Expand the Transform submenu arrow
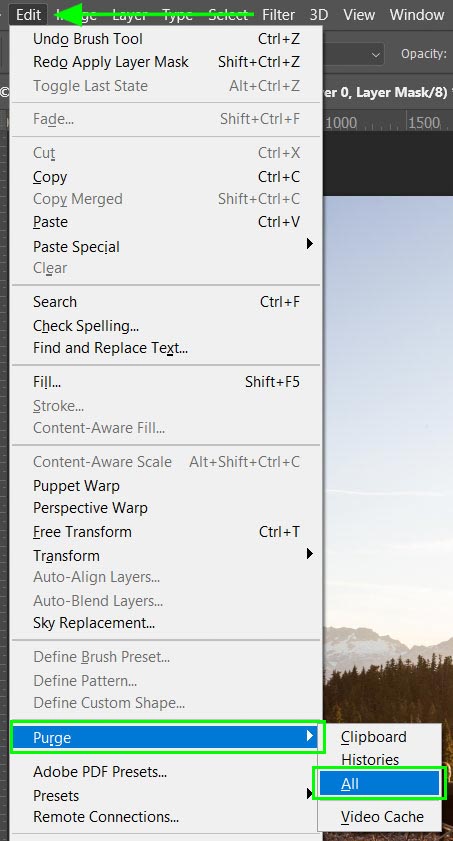The height and width of the screenshot is (841, 453). [x=309, y=554]
